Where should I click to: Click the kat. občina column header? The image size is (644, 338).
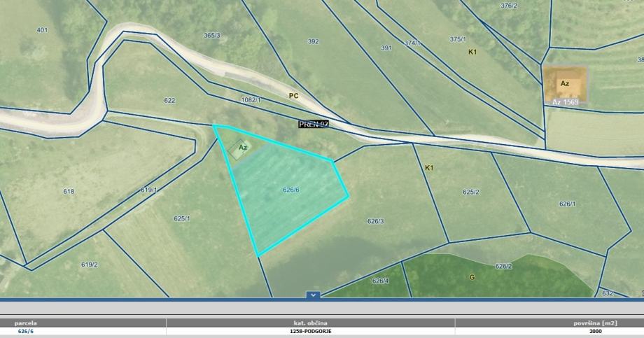click(x=311, y=323)
